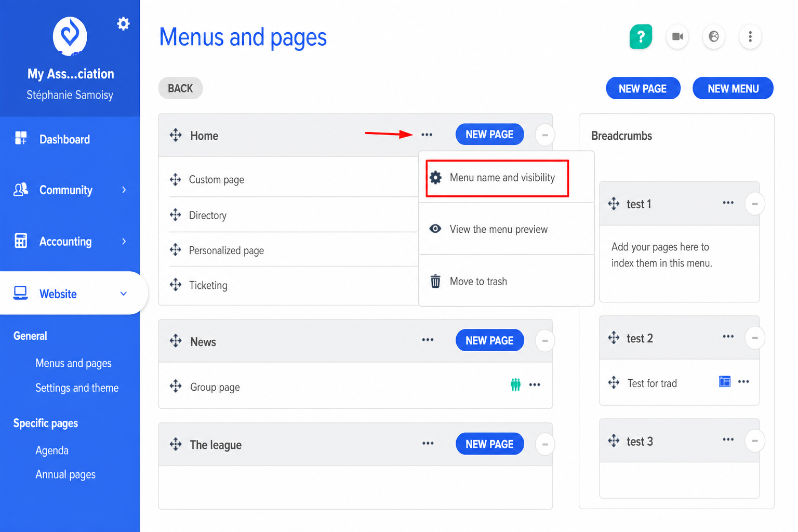
Task: Open the three-dot options of Test for trad
Action: [x=743, y=382]
